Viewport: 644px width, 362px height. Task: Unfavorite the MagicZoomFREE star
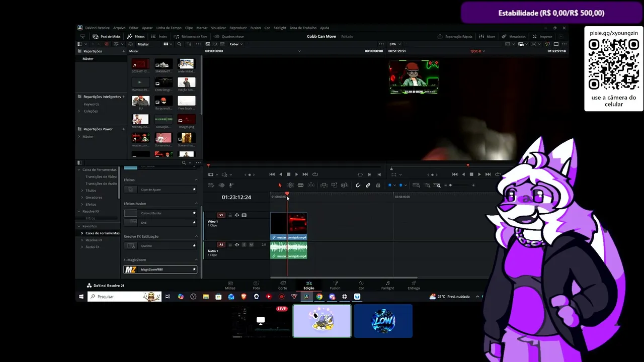(x=194, y=269)
